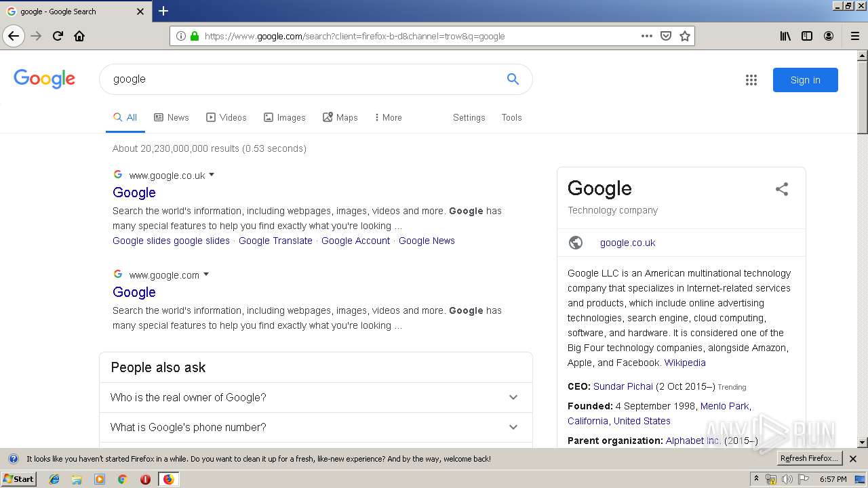Click the taskbar clock showing 6:57 PM
868x488 pixels.
833,479
